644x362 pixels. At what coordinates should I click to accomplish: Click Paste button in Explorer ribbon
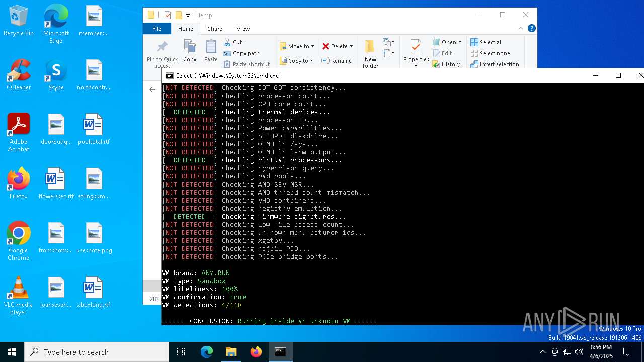click(211, 51)
